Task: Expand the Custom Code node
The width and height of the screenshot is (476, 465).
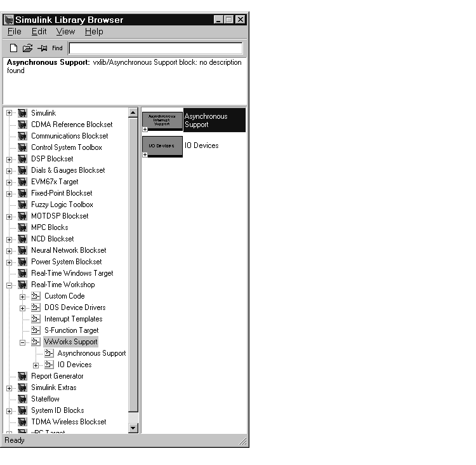Action: pyautogui.click(x=22, y=297)
